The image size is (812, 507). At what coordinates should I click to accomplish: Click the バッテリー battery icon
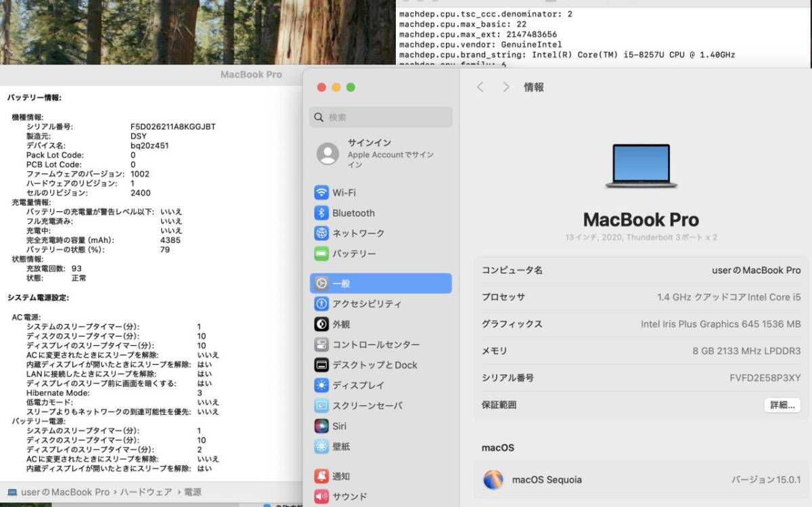(x=321, y=254)
